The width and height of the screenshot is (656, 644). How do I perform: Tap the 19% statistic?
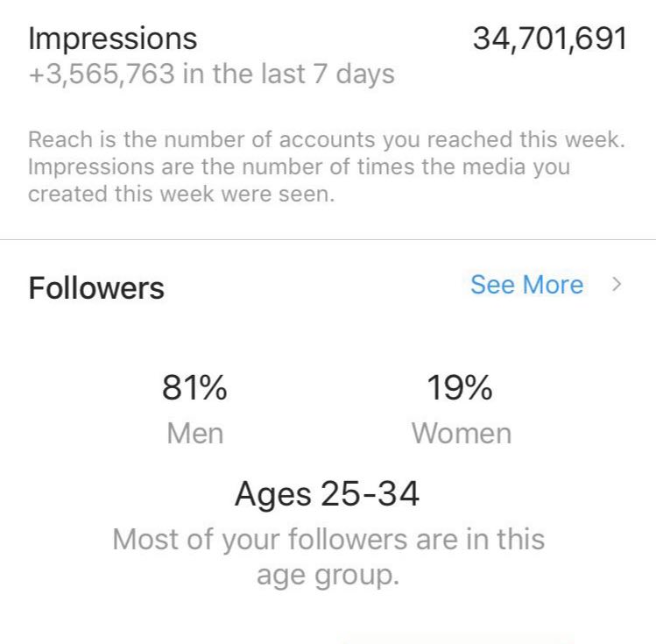click(x=460, y=387)
